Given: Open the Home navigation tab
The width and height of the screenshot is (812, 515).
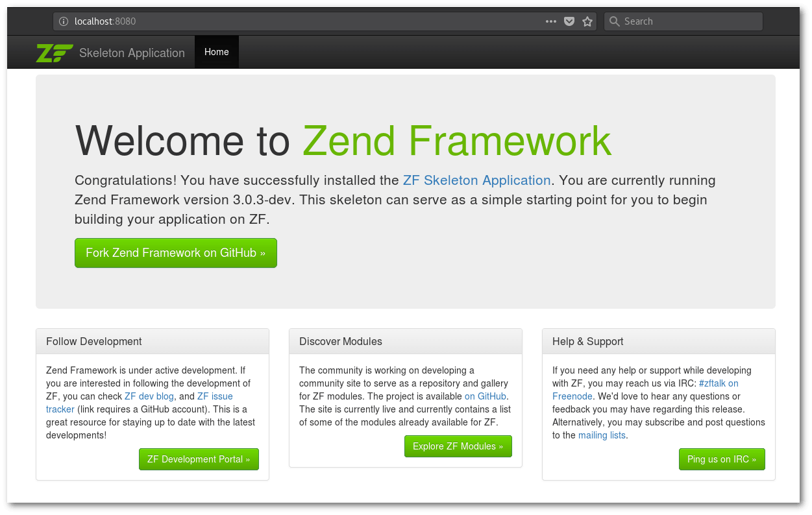Looking at the screenshot, I should pos(217,52).
